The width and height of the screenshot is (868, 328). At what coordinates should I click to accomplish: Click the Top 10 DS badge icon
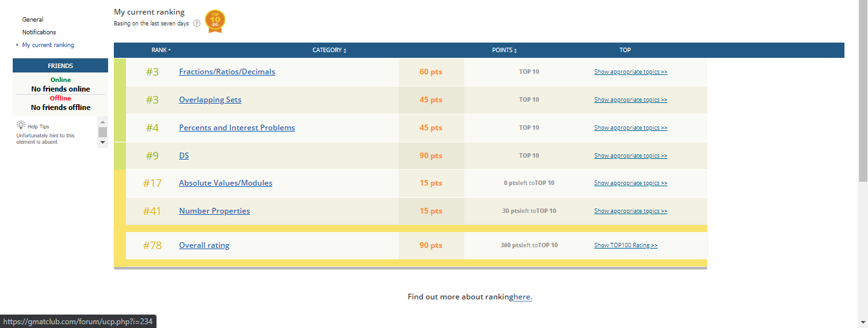pos(216,21)
